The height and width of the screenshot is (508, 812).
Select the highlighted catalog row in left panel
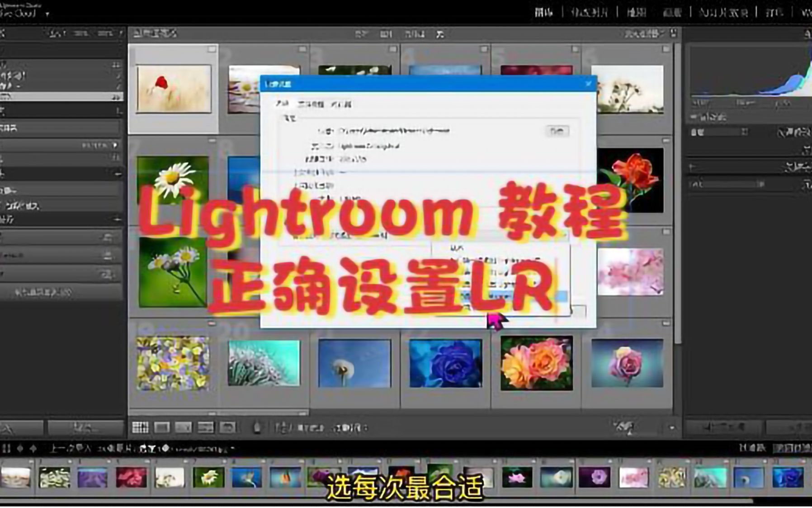click(x=61, y=97)
